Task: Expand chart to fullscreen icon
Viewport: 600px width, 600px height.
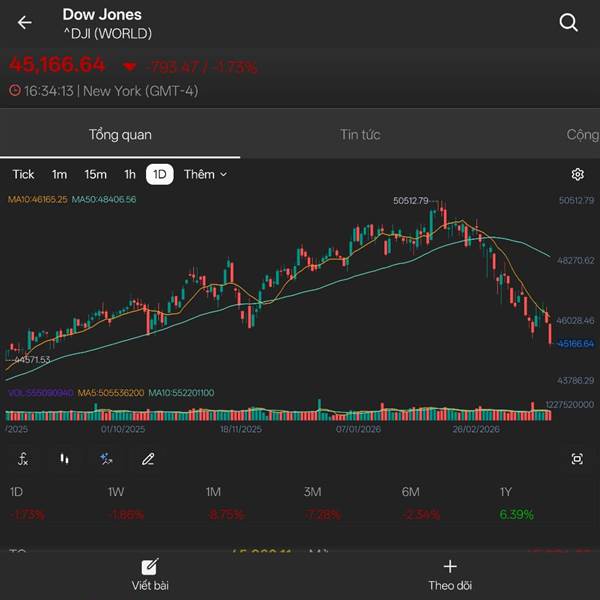Action: point(577,459)
